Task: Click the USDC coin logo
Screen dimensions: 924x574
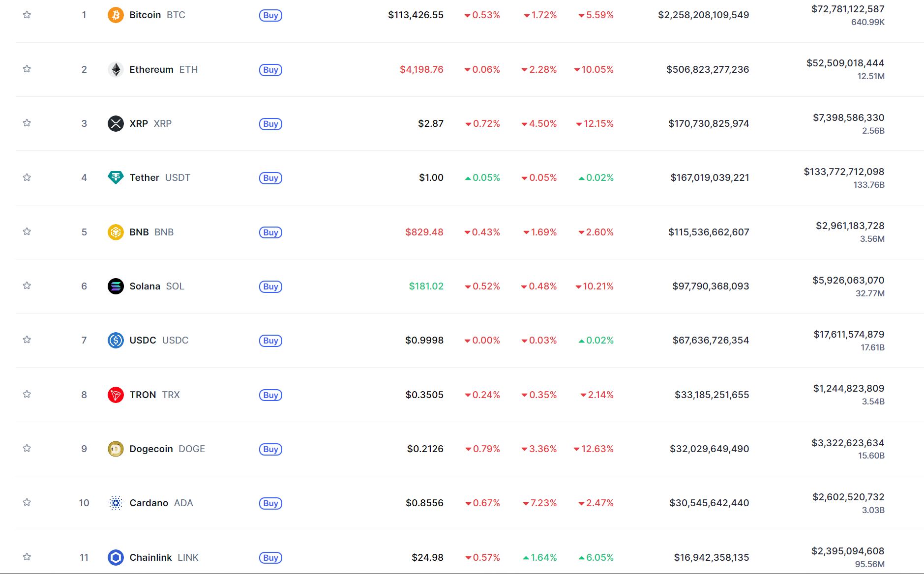Action: (116, 340)
